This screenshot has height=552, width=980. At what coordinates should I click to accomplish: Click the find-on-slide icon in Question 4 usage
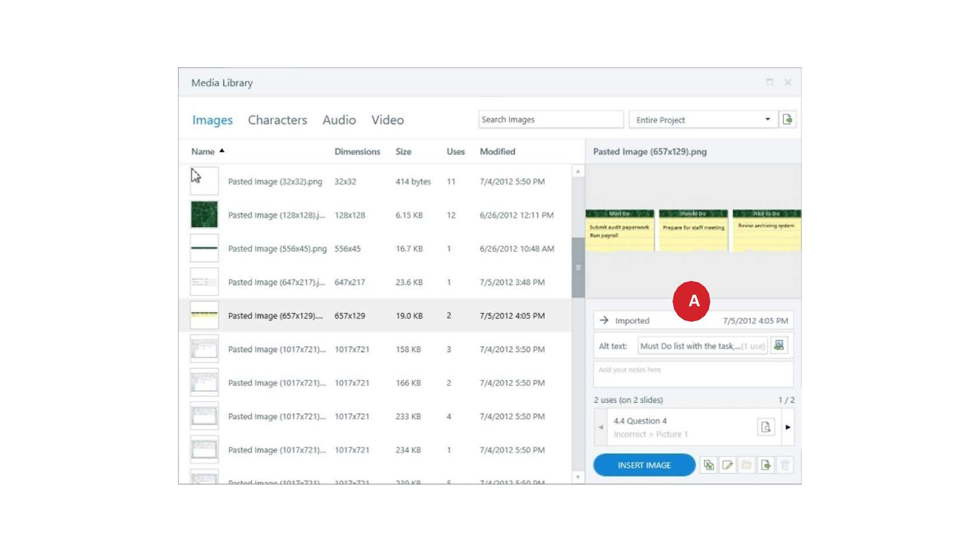(766, 427)
